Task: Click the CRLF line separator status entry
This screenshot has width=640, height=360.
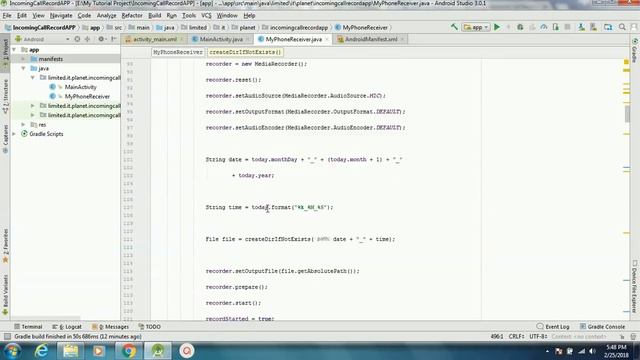Action: coord(516,336)
